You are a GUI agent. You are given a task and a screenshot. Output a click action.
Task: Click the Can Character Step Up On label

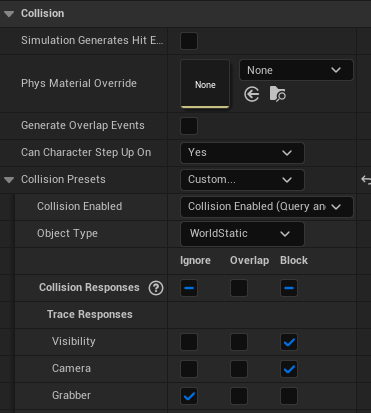86,152
